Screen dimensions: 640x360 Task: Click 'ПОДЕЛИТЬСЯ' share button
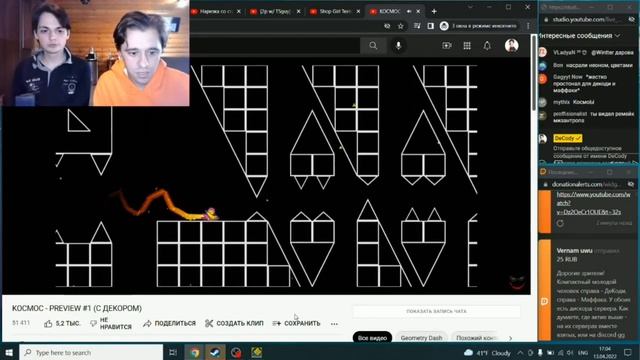169,323
